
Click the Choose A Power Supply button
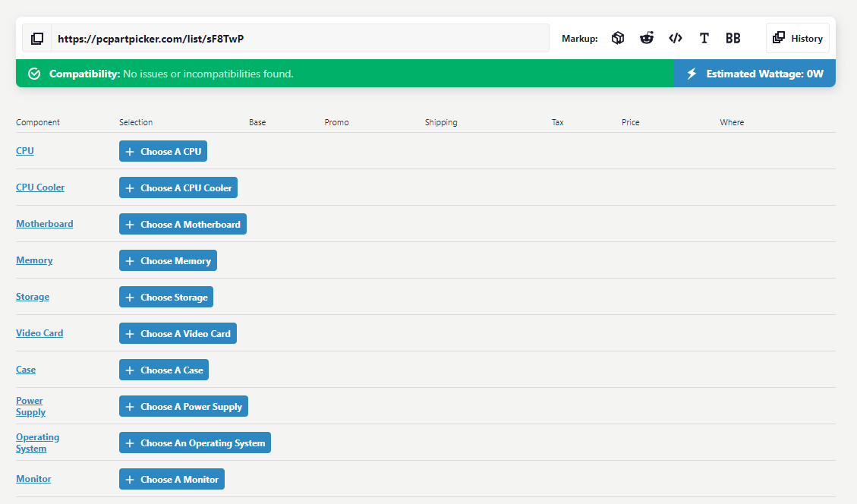[x=184, y=406]
